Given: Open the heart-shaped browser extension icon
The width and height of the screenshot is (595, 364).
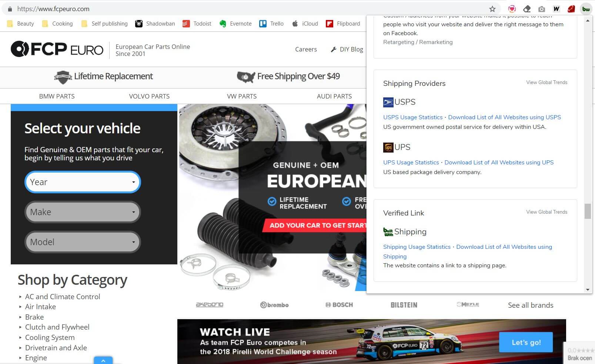Looking at the screenshot, I should (512, 9).
